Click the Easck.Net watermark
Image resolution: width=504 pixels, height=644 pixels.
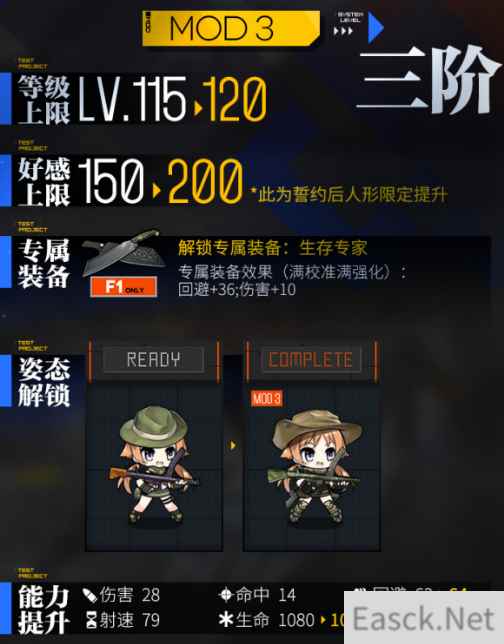(x=424, y=618)
